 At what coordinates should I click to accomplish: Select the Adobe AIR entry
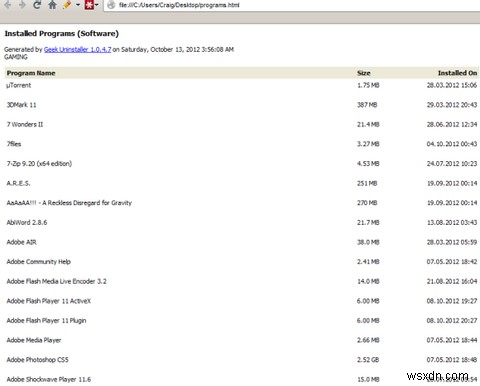[21, 242]
